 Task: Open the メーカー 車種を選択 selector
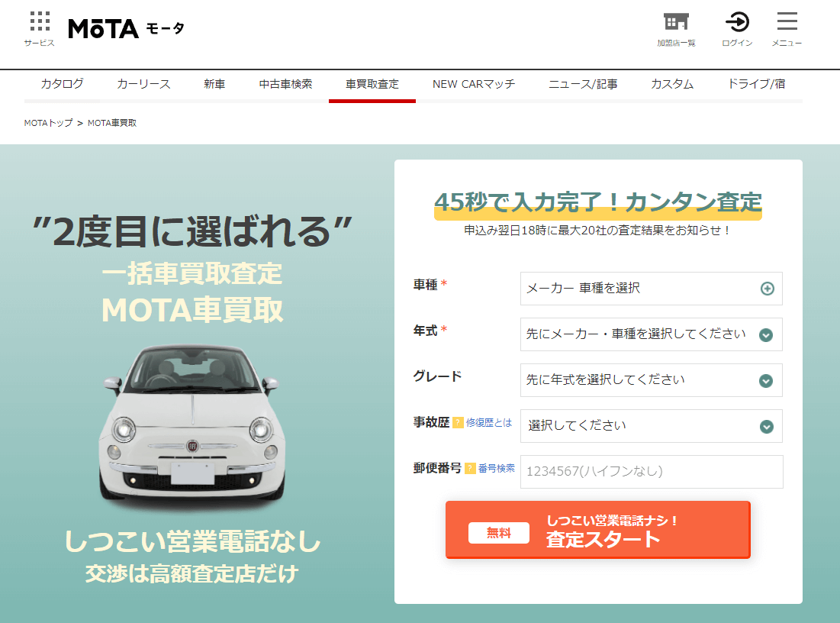pos(652,289)
